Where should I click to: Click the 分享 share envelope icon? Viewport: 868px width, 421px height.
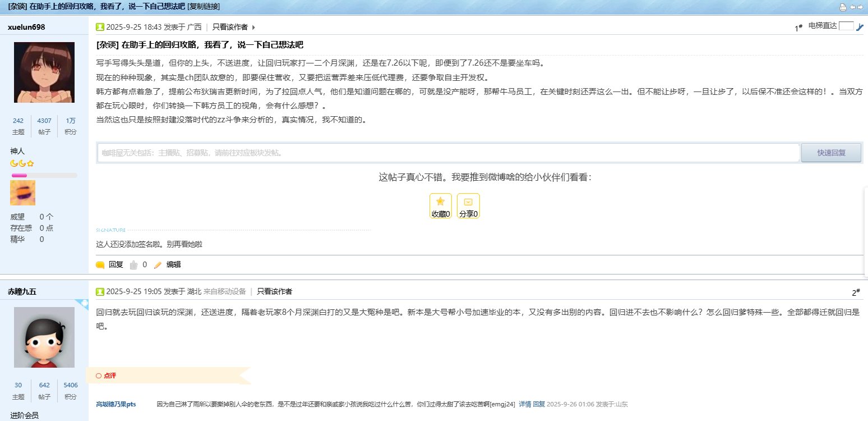pos(468,202)
